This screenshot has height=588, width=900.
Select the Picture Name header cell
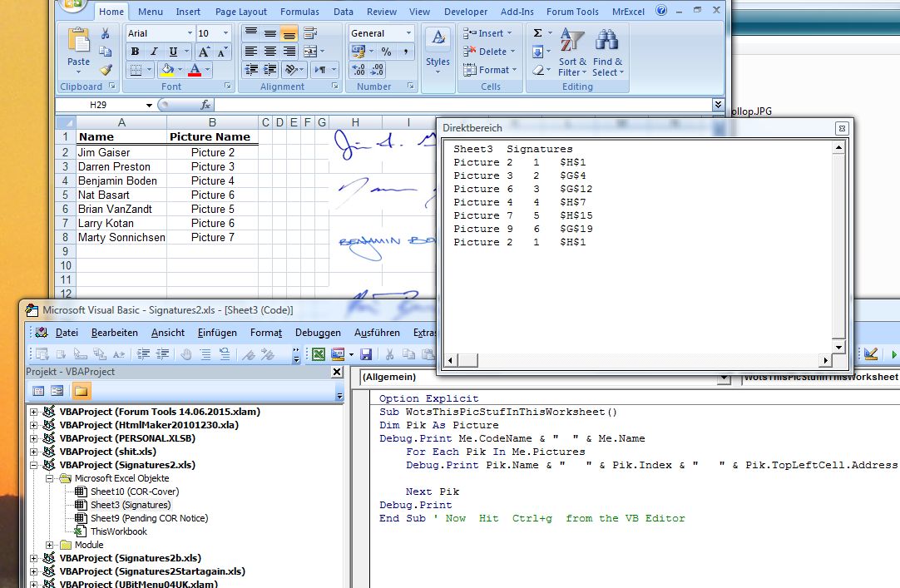(212, 137)
